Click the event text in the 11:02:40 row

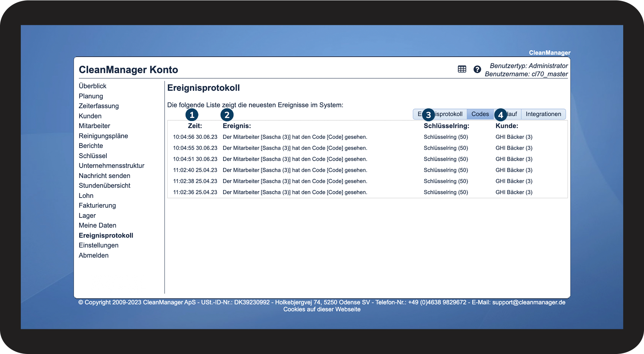[x=295, y=170]
